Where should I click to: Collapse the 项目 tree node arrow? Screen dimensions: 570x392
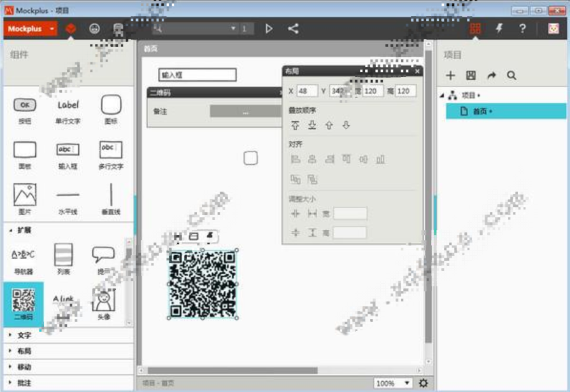click(442, 95)
